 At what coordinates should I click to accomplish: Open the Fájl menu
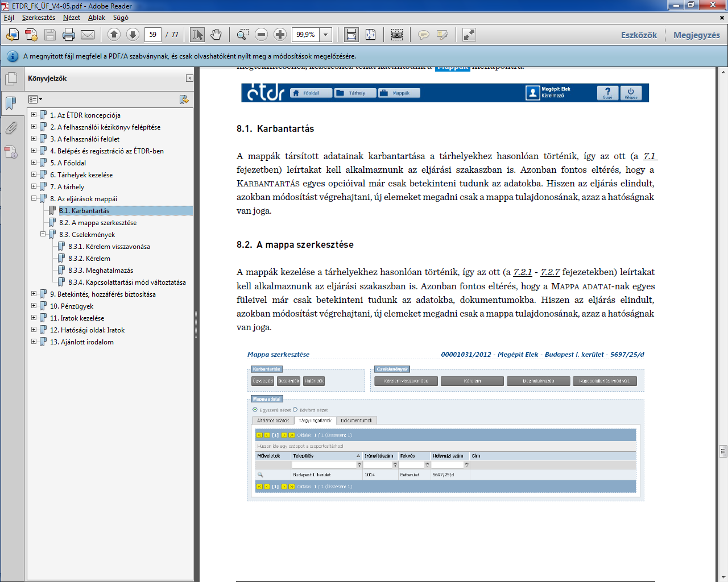9,18
